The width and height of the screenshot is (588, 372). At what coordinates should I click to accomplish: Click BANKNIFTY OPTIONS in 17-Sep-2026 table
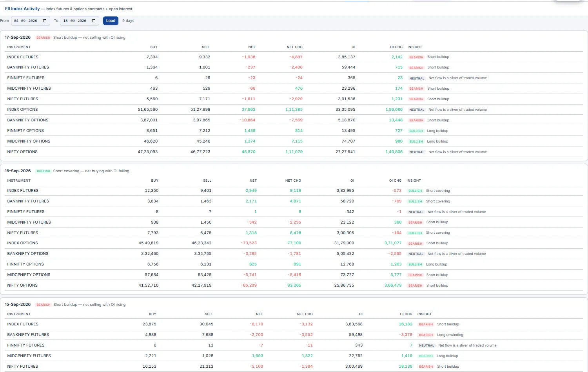(x=28, y=120)
